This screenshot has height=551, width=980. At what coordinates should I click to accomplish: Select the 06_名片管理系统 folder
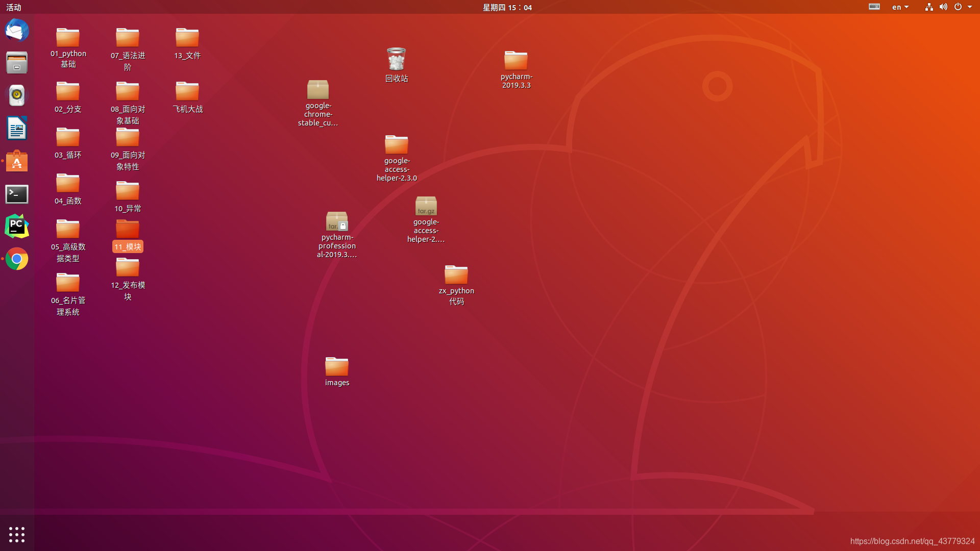(68, 294)
